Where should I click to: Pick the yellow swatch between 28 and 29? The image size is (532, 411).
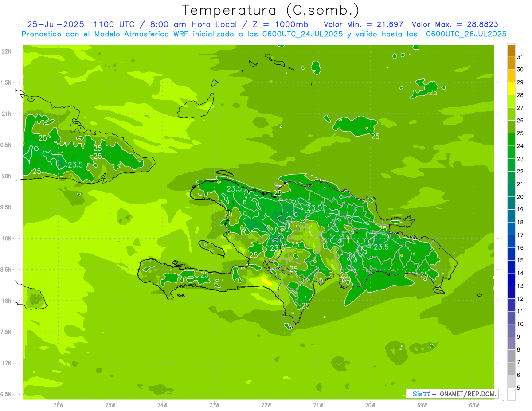pyautogui.click(x=511, y=89)
